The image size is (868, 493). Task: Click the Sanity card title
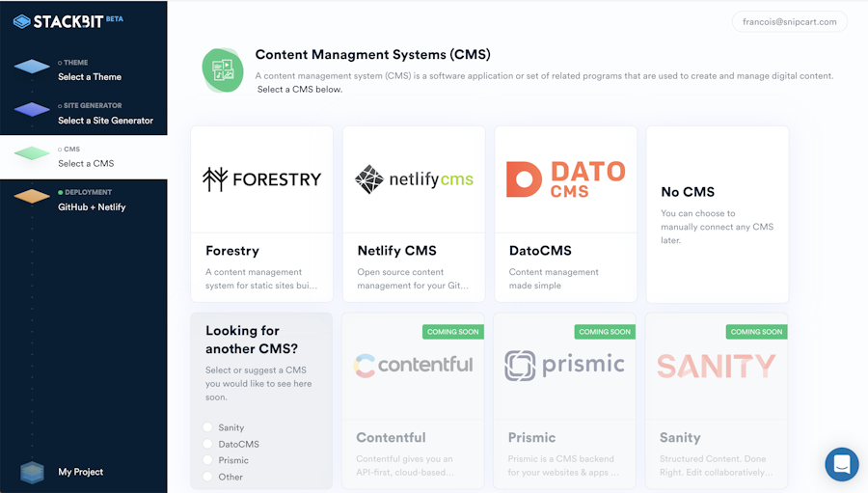(x=680, y=438)
